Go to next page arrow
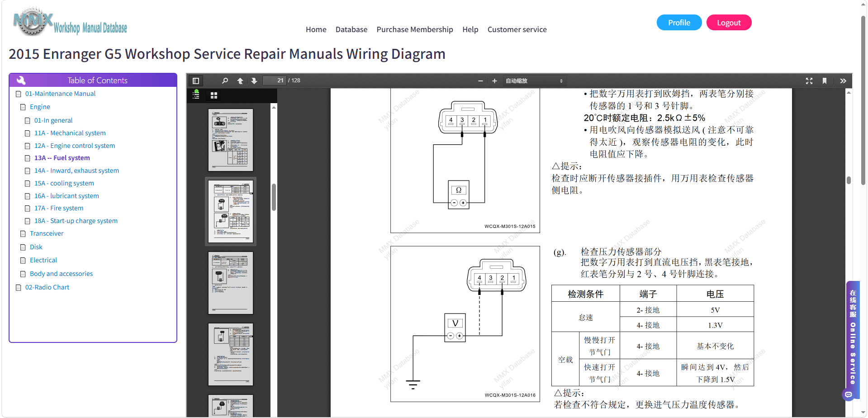This screenshot has width=868, height=418. point(254,81)
